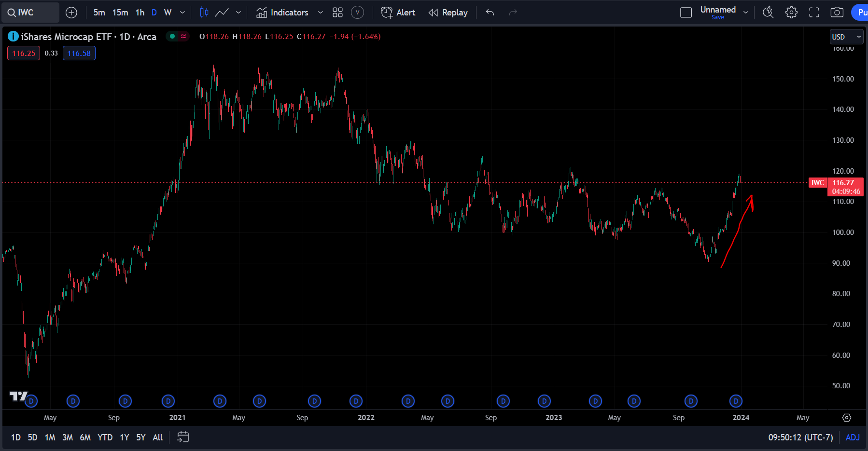Open the indicator templates grid icon
This screenshot has width=868, height=451.
337,13
